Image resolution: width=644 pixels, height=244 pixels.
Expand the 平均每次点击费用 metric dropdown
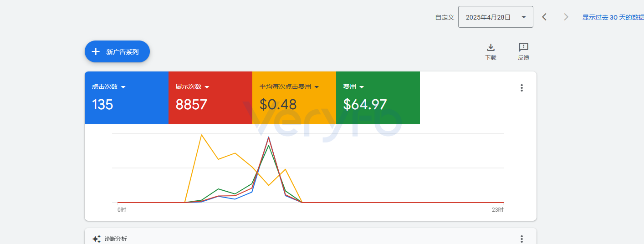317,87
